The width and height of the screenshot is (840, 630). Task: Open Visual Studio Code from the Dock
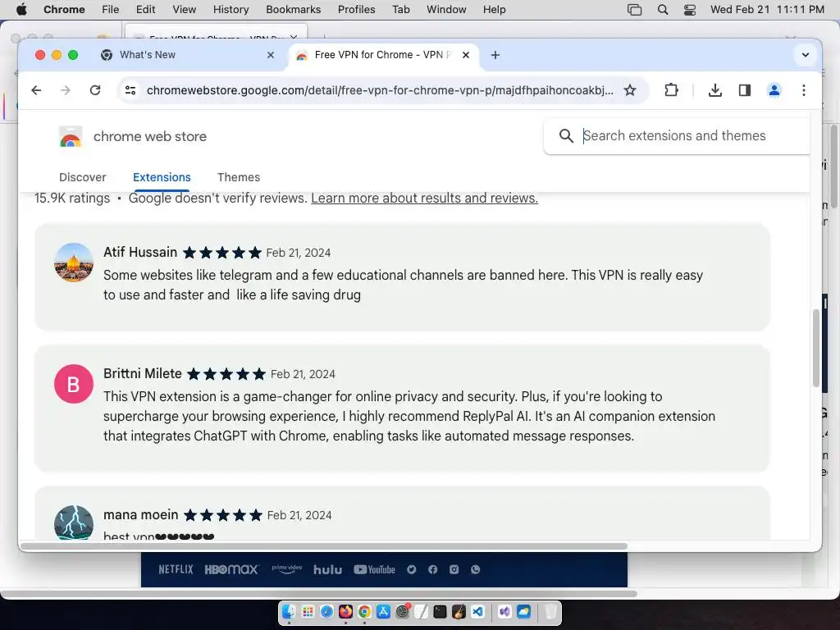click(x=478, y=611)
